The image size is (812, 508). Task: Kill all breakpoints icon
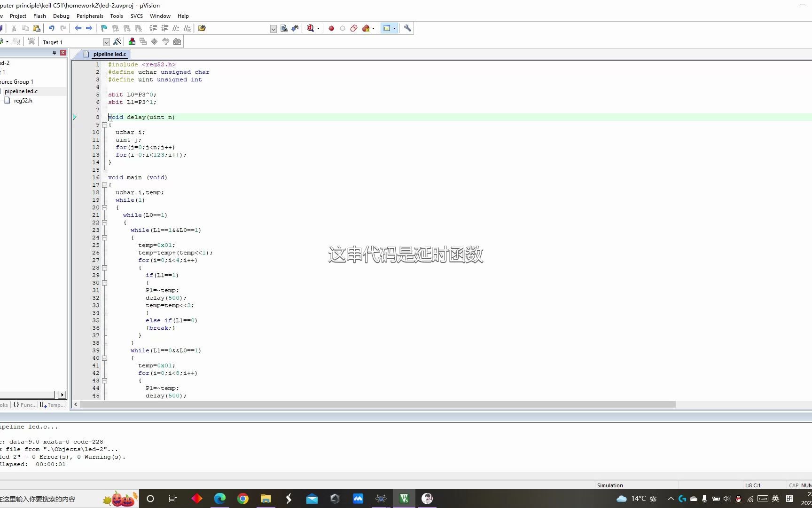coord(366,28)
